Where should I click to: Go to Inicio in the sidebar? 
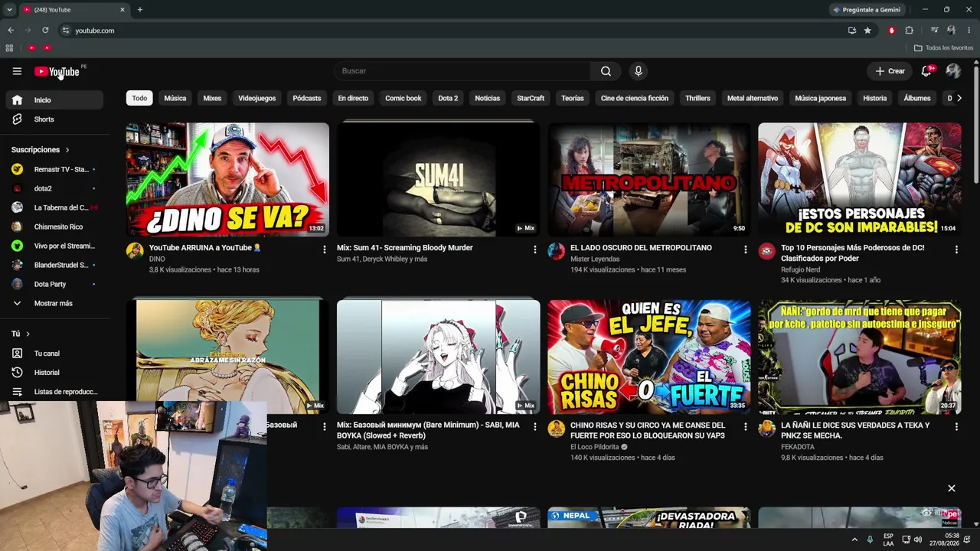click(54, 100)
